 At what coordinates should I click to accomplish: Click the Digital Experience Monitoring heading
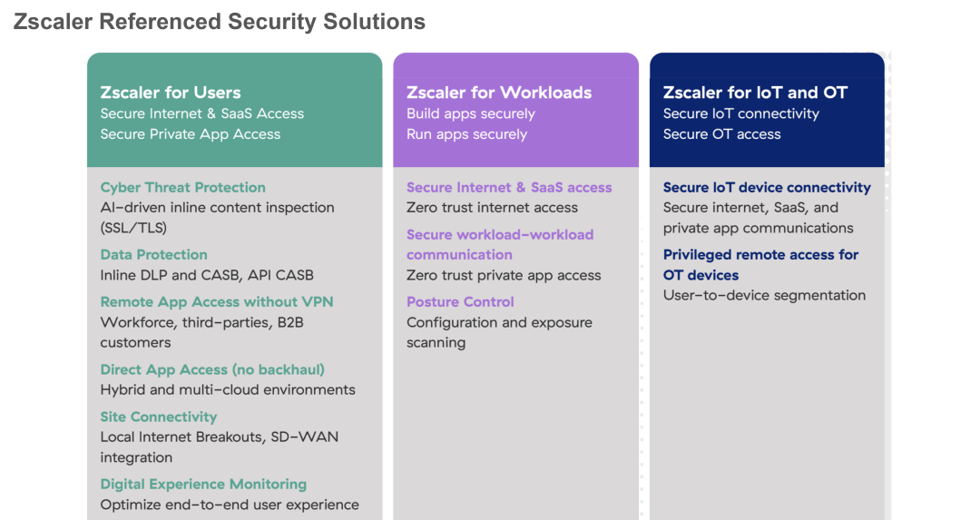[203, 485]
